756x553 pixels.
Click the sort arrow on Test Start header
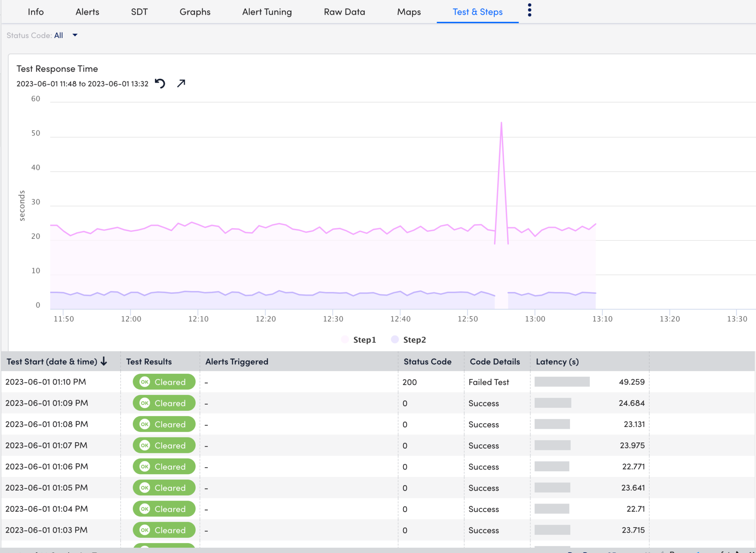tap(104, 361)
